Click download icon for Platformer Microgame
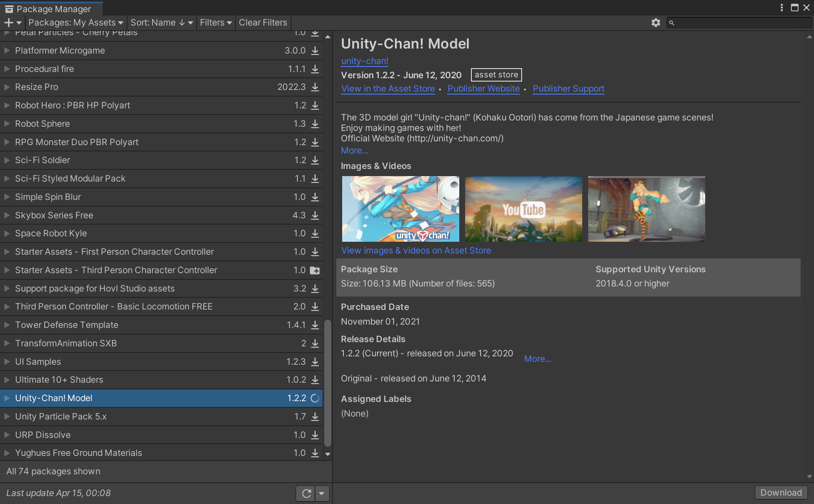Screen dimensions: 814x504 click(x=315, y=51)
